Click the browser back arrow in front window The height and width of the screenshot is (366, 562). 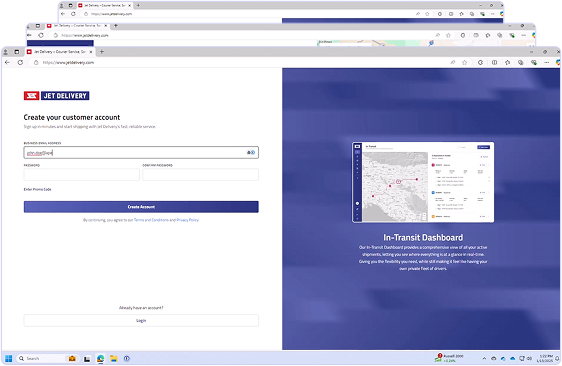coord(8,62)
